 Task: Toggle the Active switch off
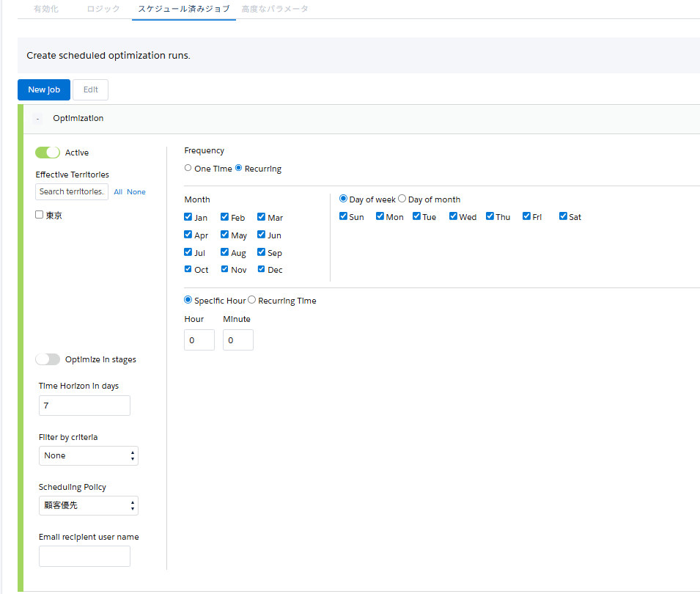point(48,153)
